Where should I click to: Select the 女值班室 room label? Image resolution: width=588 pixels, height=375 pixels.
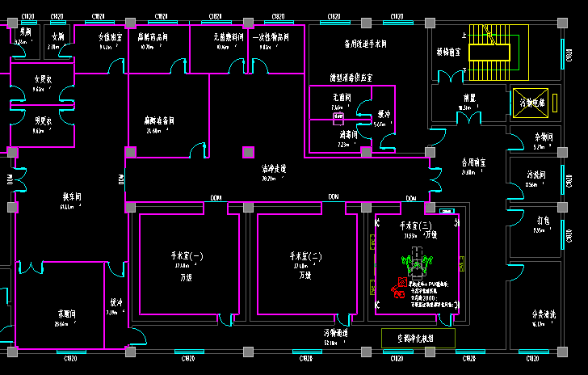click(x=110, y=37)
